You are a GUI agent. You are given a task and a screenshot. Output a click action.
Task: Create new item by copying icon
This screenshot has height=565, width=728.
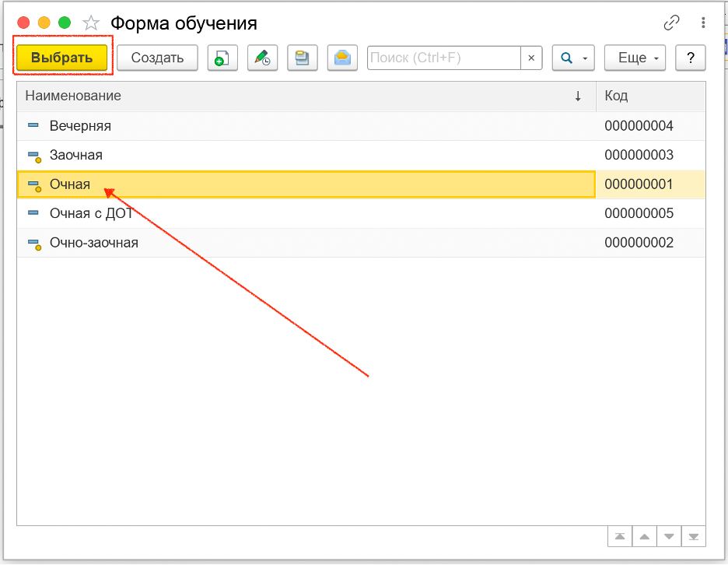[x=222, y=58]
